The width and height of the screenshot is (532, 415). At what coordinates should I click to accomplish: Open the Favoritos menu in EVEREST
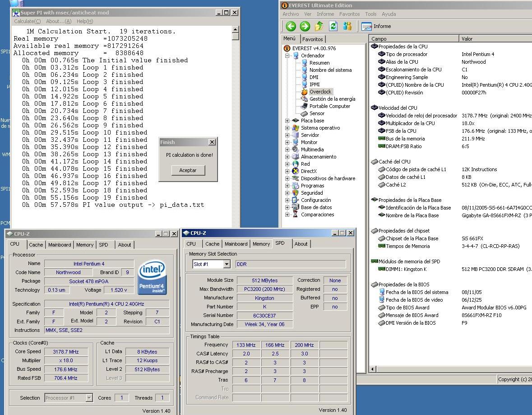pyautogui.click(x=349, y=14)
